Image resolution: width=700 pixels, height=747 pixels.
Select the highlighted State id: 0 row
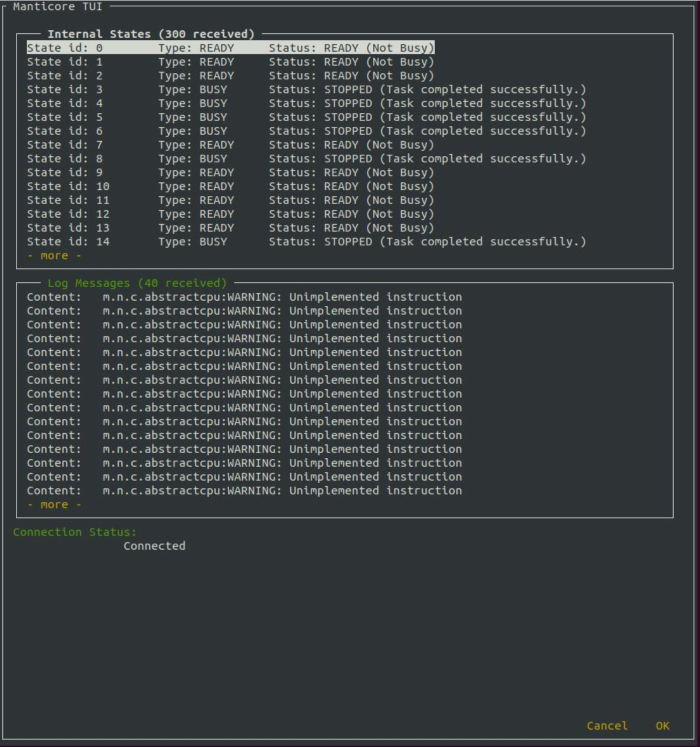[230, 48]
